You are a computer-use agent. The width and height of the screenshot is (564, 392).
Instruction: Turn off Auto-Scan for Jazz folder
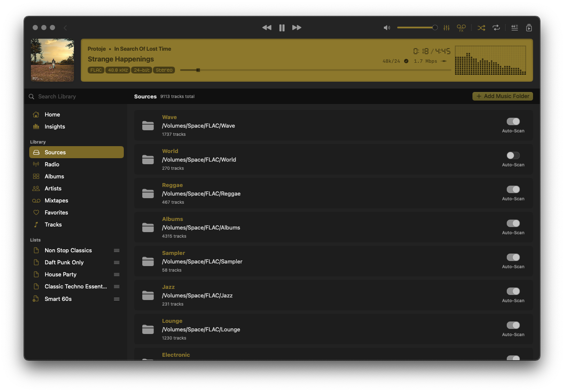pyautogui.click(x=513, y=291)
